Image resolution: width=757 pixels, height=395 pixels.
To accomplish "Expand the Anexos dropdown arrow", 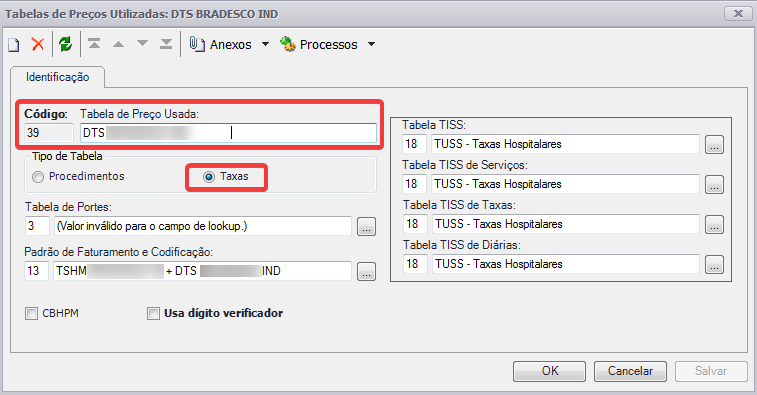I will coord(266,44).
